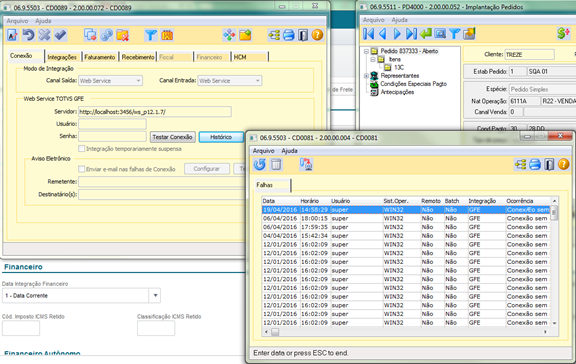
Task: Go to last record in PD4000 toolbar
Action: coord(411,34)
